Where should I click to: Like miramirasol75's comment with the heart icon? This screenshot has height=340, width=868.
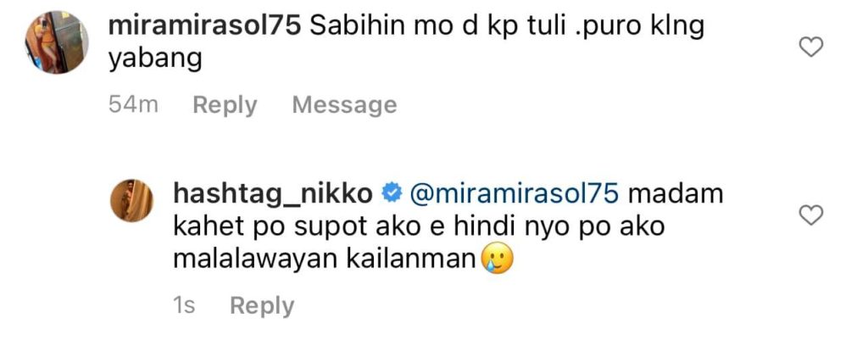(x=812, y=47)
